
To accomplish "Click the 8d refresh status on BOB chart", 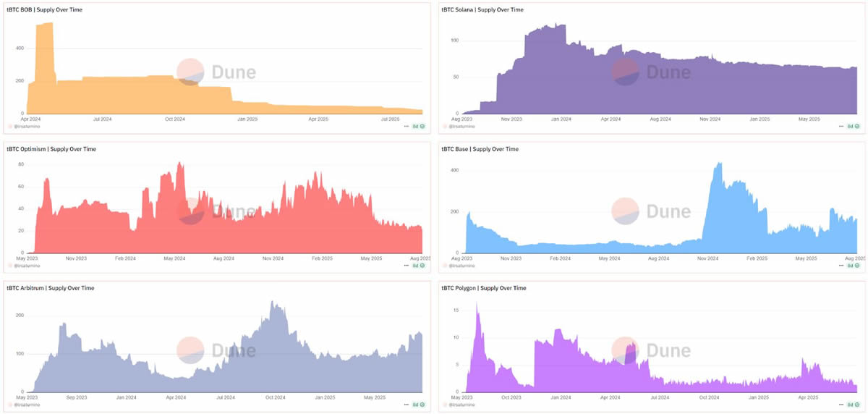I will pyautogui.click(x=417, y=126).
